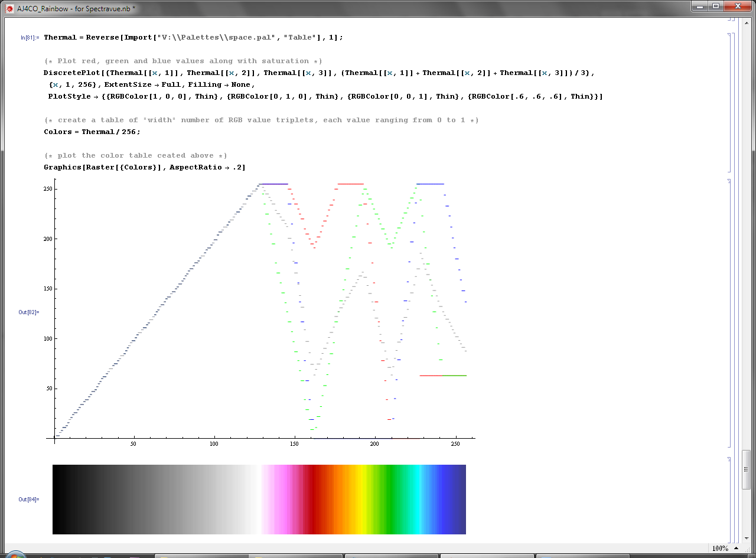Open the 100% magnification popup arrow
Screen dimensions: 756x558
pyautogui.click(x=737, y=549)
